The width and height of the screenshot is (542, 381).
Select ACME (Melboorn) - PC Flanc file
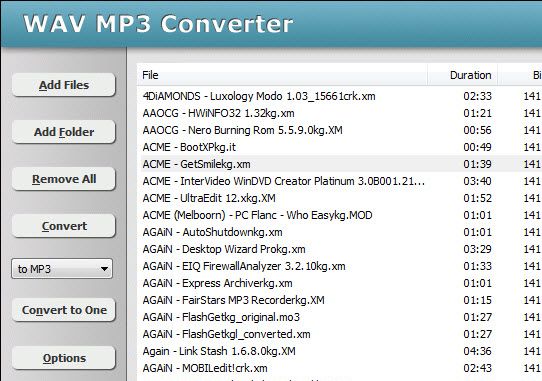258,215
